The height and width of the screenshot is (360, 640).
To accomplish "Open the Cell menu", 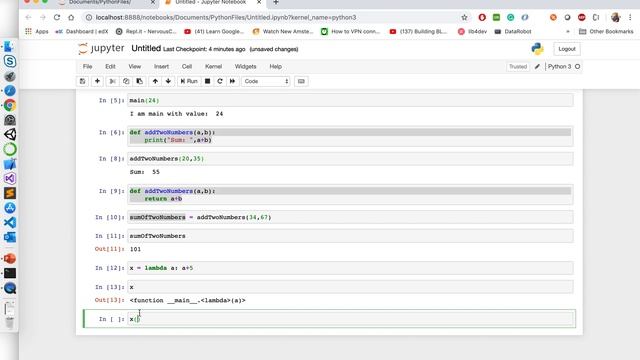I will click(x=187, y=67).
